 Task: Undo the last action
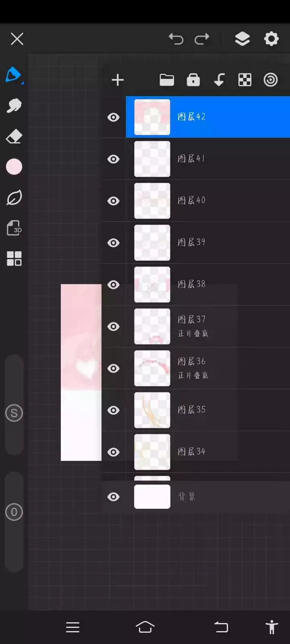(x=176, y=39)
